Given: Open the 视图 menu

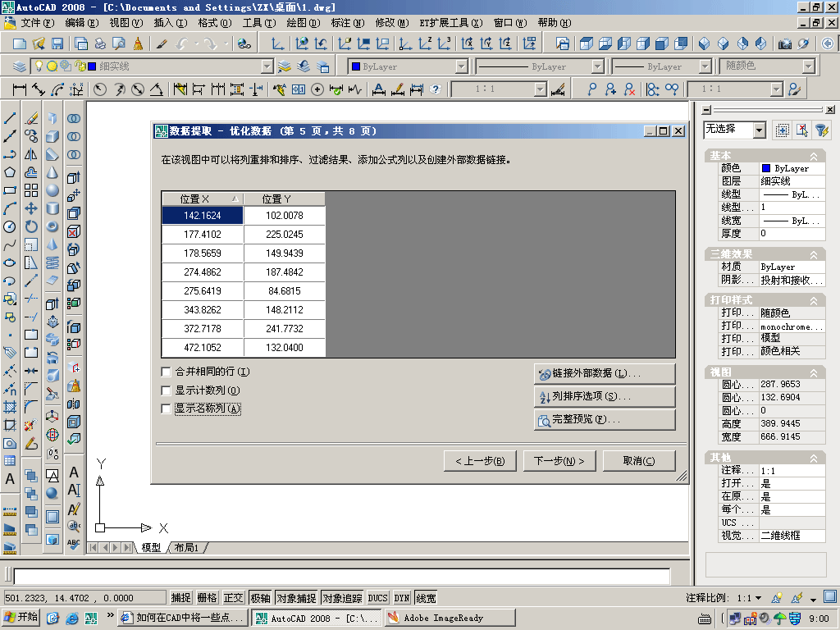Looking at the screenshot, I should (126, 23).
